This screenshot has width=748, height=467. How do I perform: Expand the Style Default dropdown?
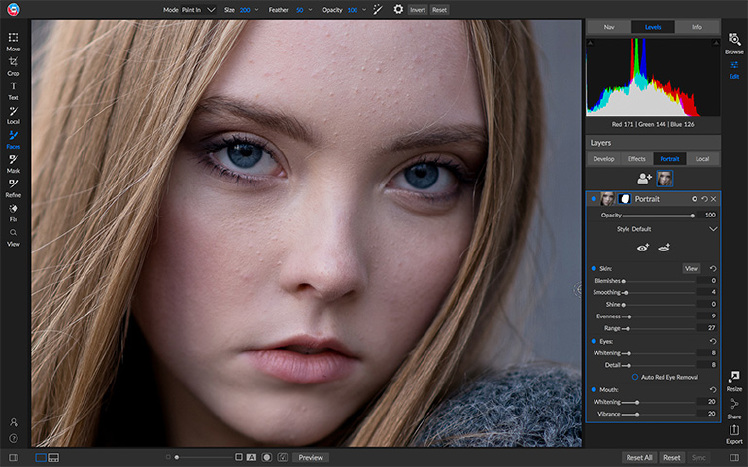pyautogui.click(x=713, y=229)
